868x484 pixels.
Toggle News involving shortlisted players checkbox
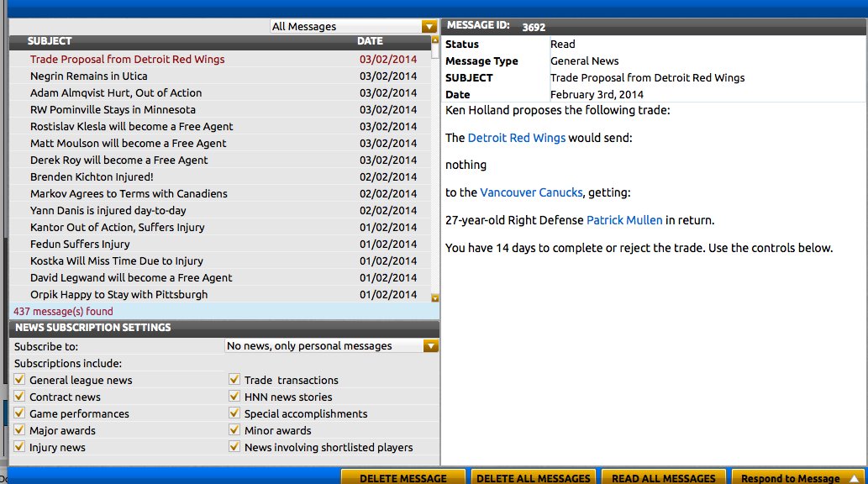click(234, 448)
